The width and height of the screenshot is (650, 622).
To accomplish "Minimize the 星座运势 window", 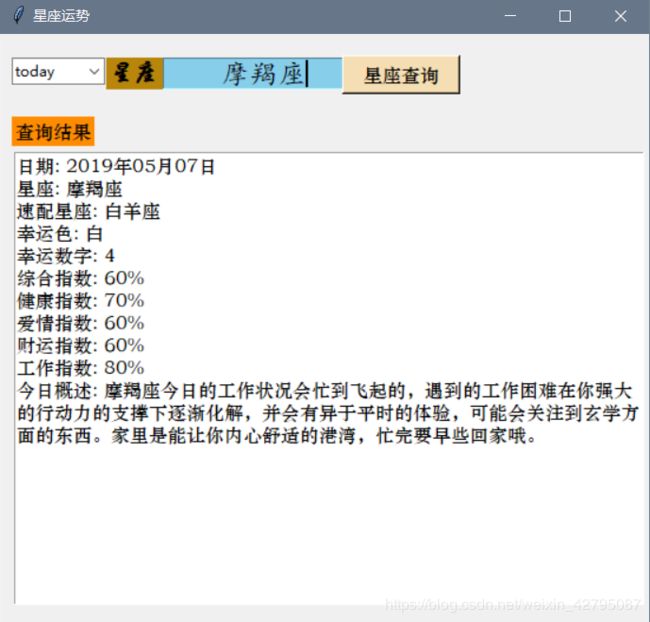I will click(x=510, y=16).
